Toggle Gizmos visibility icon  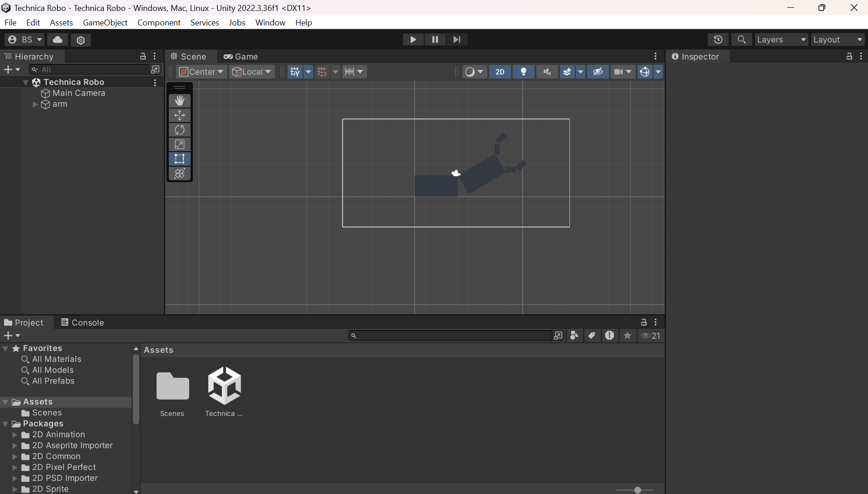pyautogui.click(x=645, y=72)
